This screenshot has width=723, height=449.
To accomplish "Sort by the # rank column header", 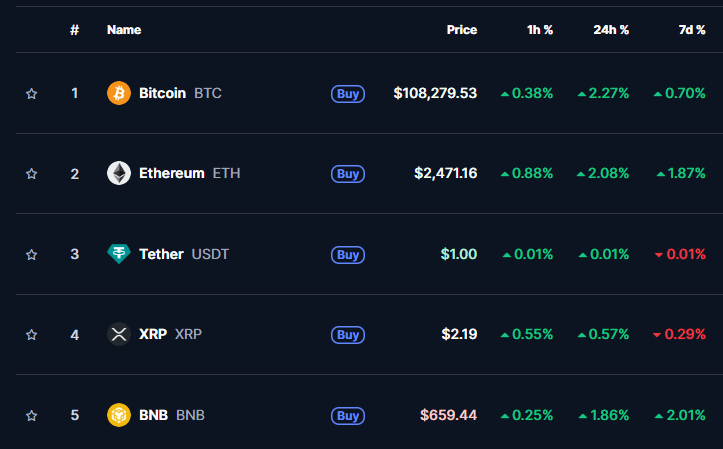I will (74, 30).
